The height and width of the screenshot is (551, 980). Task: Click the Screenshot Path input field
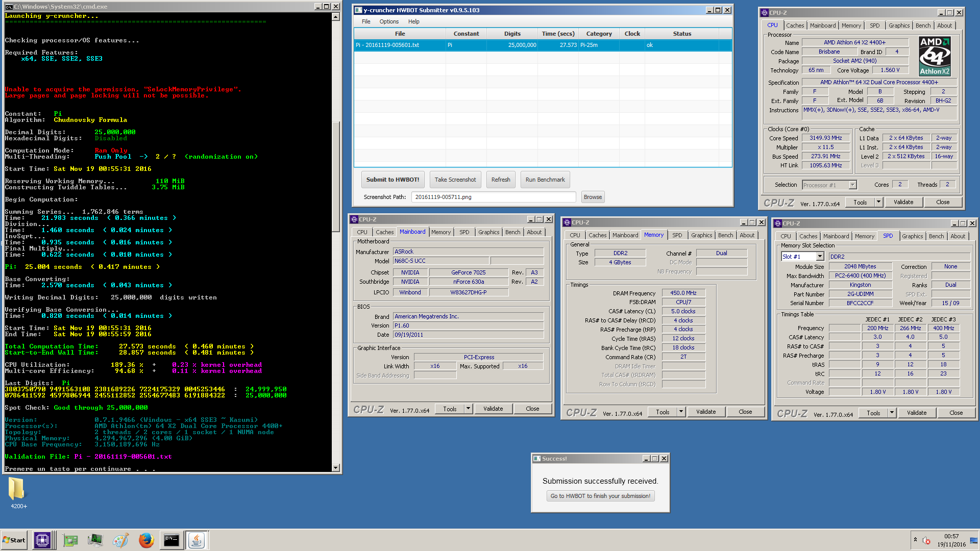coord(494,197)
